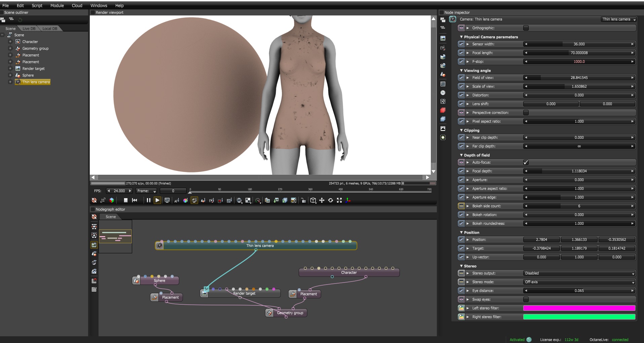The image size is (644, 343).
Task: Click the red cube icon in inspector sidebar
Action: tap(443, 110)
